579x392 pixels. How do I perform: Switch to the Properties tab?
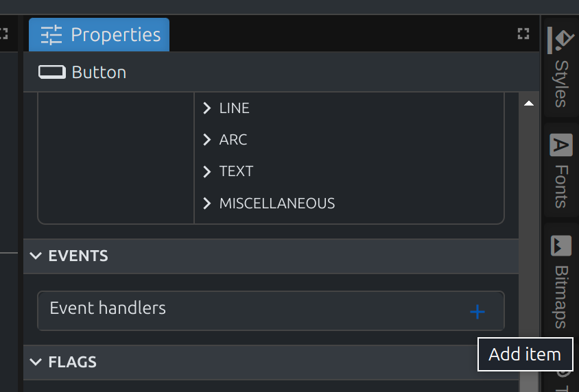pos(99,34)
